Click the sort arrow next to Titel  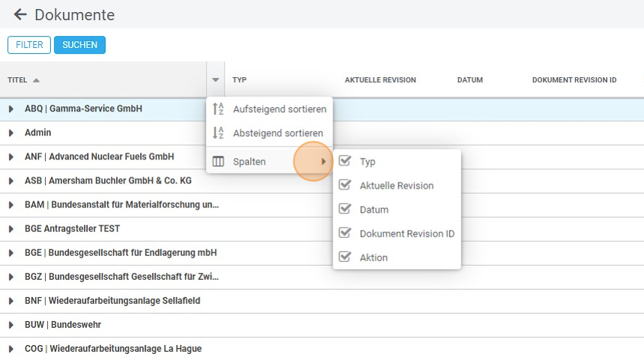click(x=37, y=80)
